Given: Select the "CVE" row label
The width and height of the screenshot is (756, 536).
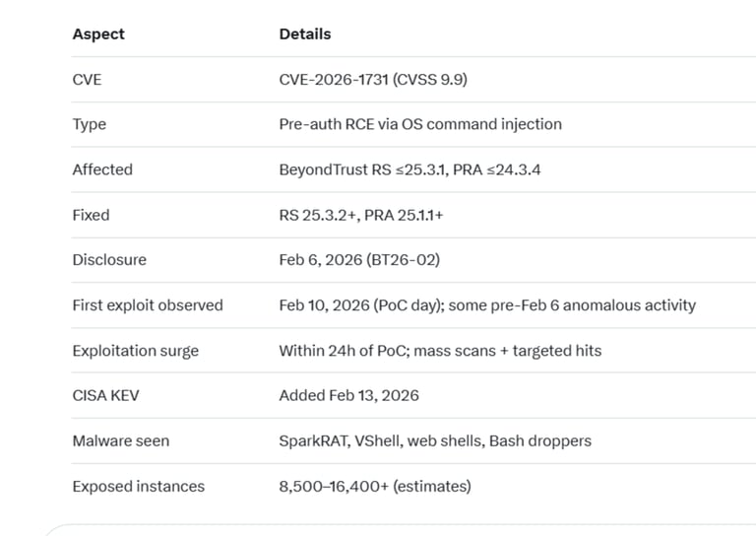Looking at the screenshot, I should [x=87, y=79].
